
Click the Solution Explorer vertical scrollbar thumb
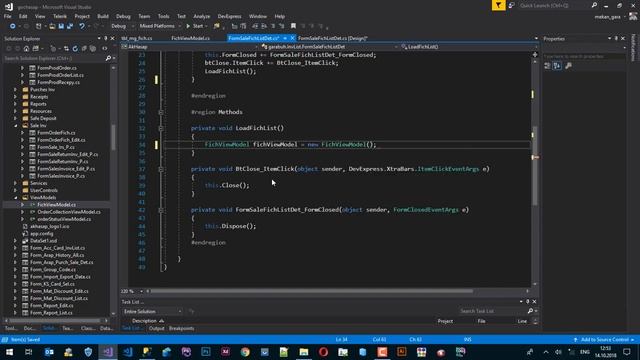click(113, 137)
